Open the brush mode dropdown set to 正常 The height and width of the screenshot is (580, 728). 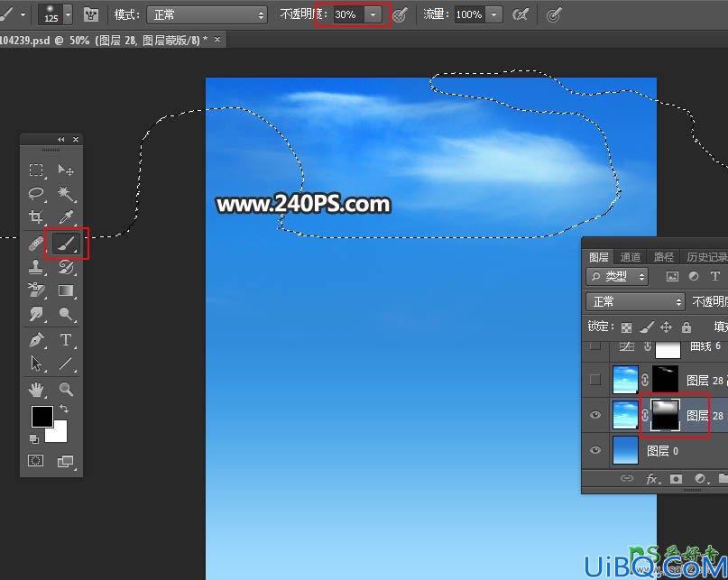(x=207, y=14)
